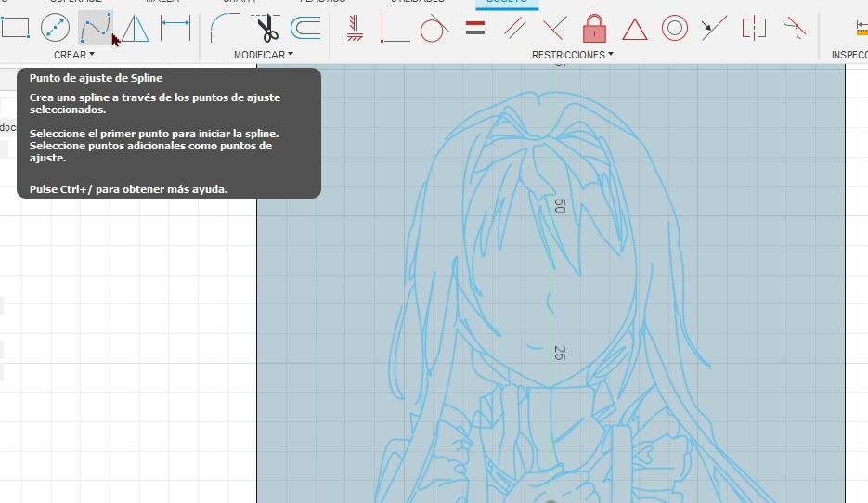Choose the Mirror sketch tool
This screenshot has width=868, height=503.
pos(135,28)
